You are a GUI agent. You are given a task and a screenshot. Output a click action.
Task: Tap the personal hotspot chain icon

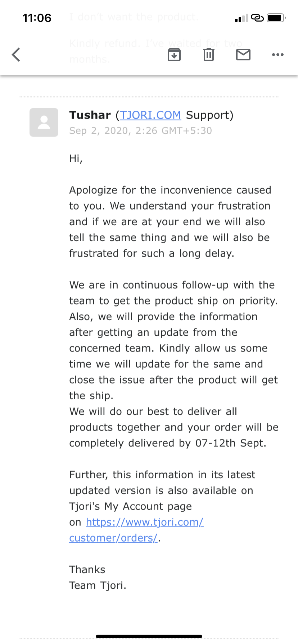point(257,18)
